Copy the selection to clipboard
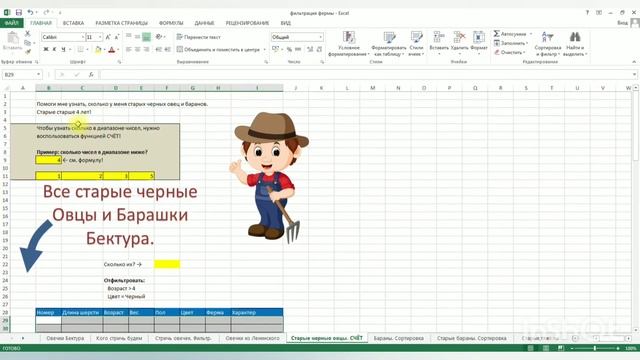Viewport: 640px width, 360px height. (28, 42)
